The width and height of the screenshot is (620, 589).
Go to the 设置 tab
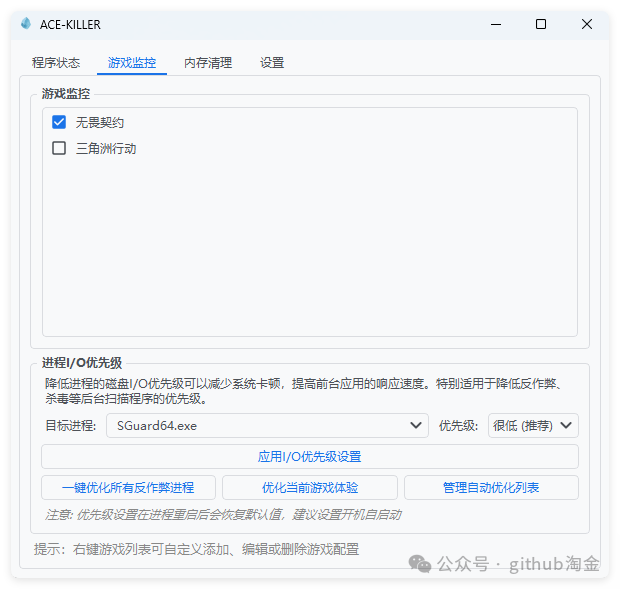pyautogui.click(x=272, y=62)
